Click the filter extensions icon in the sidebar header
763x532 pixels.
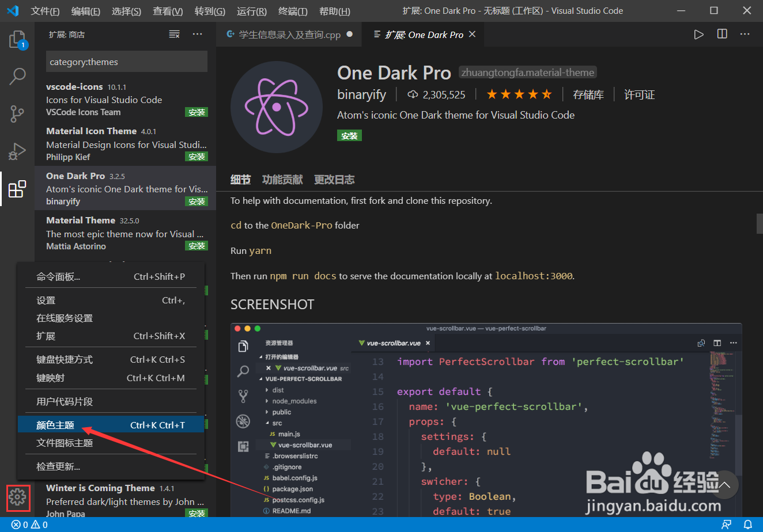174,35
